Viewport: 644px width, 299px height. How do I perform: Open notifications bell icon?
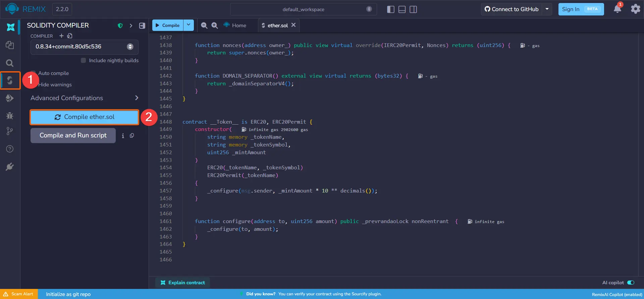tap(618, 8)
